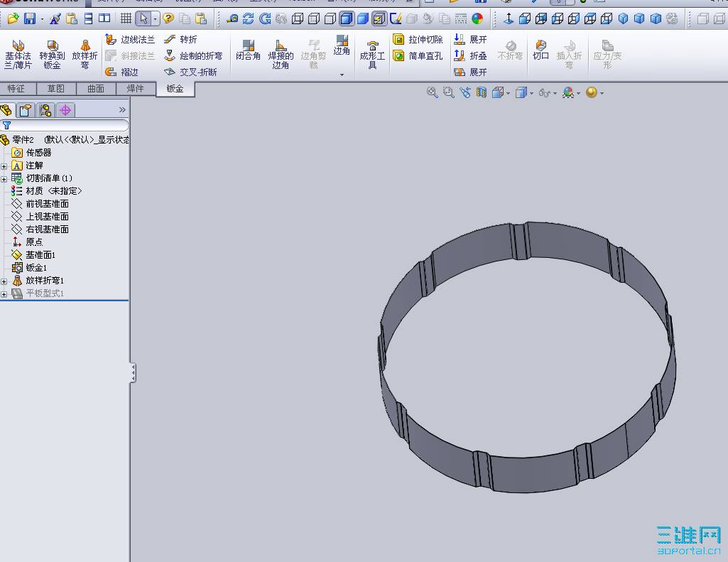
Task: Click the Open file icon
Action: (13, 18)
